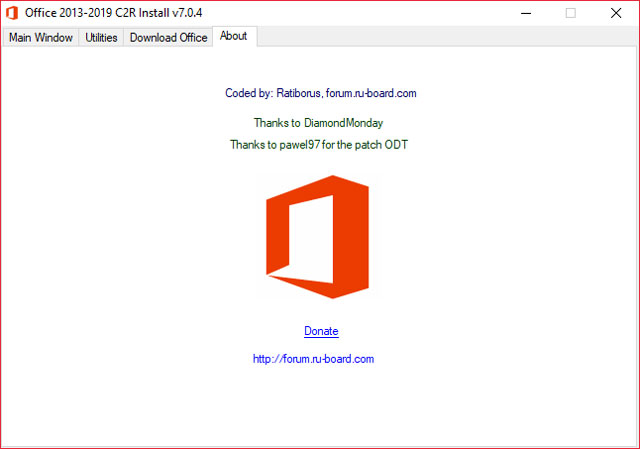Image resolution: width=640 pixels, height=449 pixels.
Task: Click the window title 'Office 2013-2019 C2R Install v7.0.4'
Action: (113, 13)
